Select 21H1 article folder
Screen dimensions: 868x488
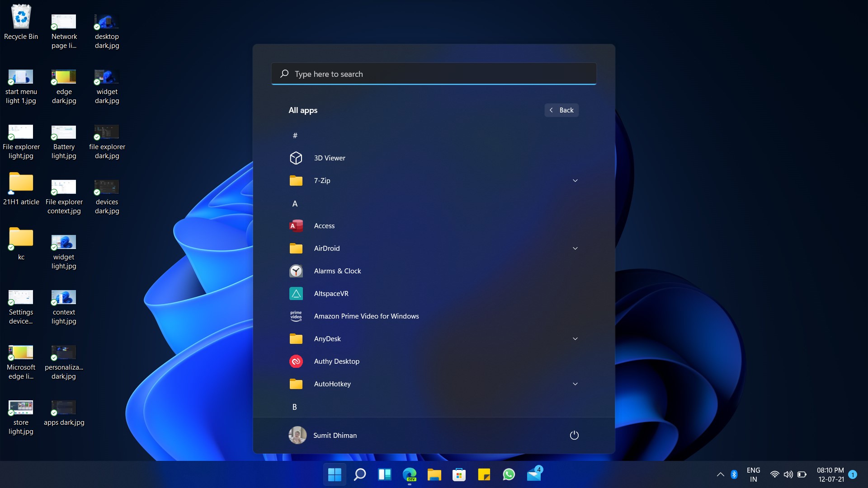tap(21, 189)
